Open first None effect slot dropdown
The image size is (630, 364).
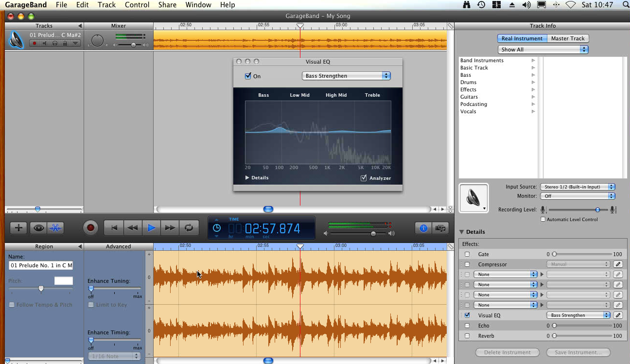(x=505, y=275)
